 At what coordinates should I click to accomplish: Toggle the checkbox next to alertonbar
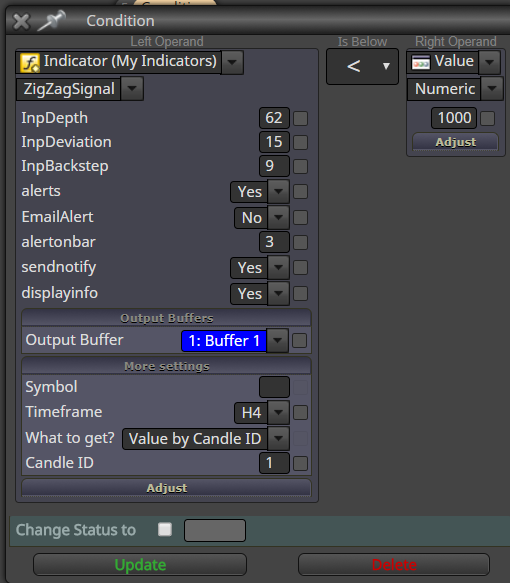pyautogui.click(x=300, y=242)
